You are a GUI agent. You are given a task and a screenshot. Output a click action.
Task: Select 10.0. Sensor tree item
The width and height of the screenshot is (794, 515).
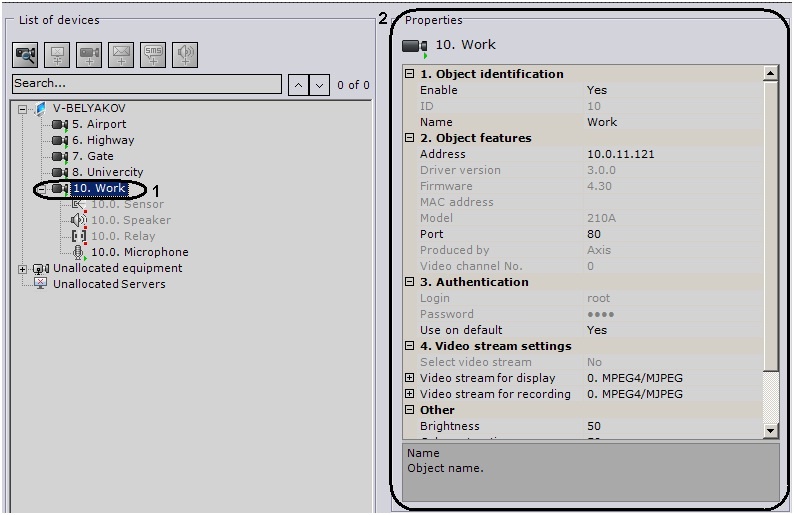pyautogui.click(x=128, y=204)
